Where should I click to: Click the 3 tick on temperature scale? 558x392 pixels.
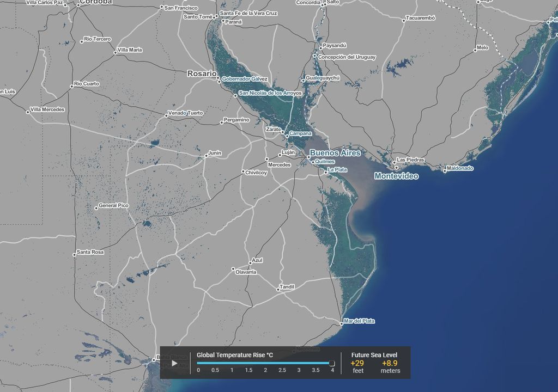[x=299, y=370]
